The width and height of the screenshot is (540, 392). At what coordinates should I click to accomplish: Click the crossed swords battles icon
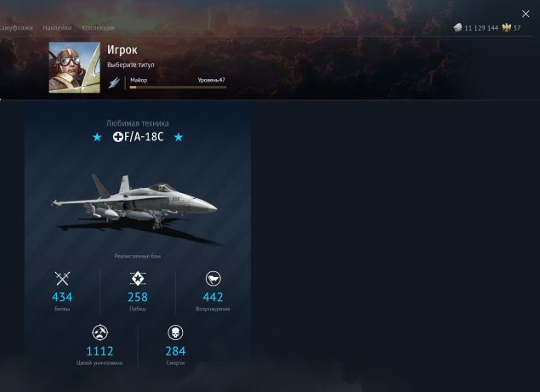62,278
